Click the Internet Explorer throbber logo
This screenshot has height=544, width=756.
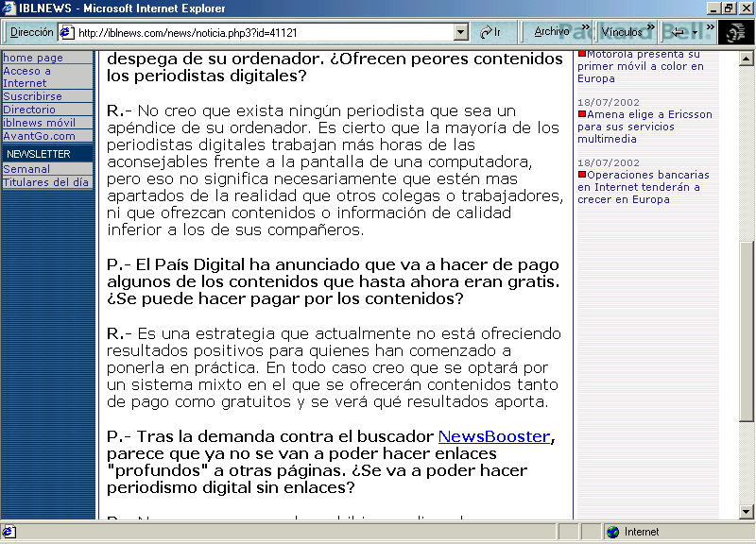735,33
